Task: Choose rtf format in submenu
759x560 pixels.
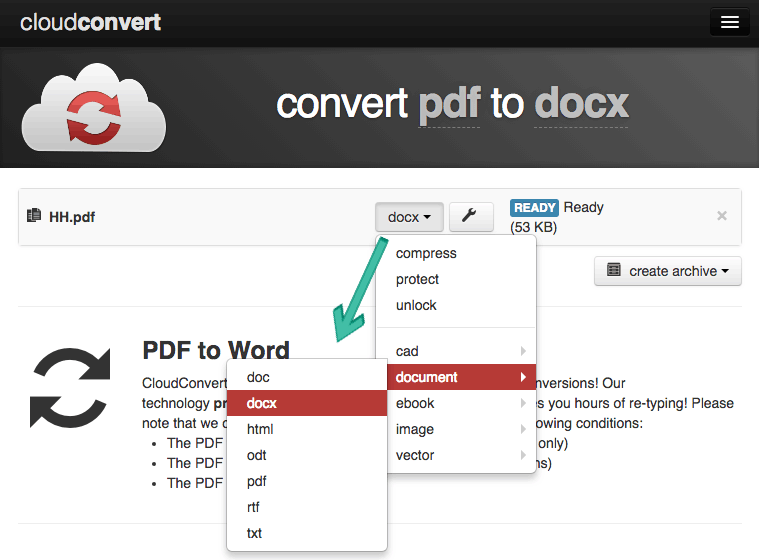Action: 307,507
